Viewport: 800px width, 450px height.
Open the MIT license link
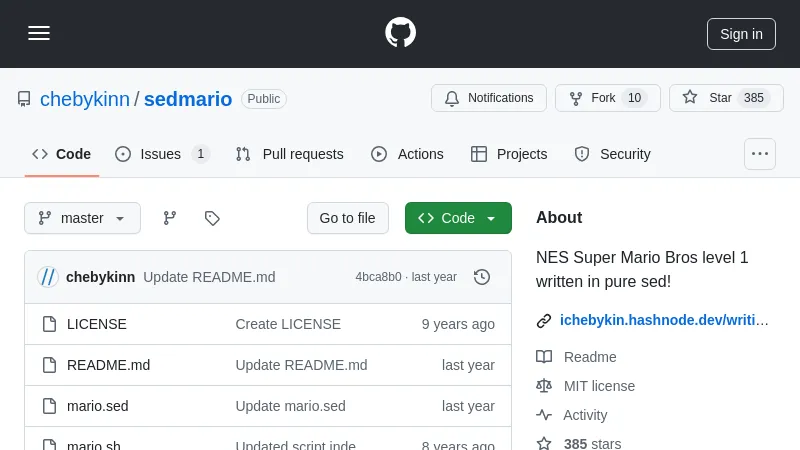coord(598,386)
